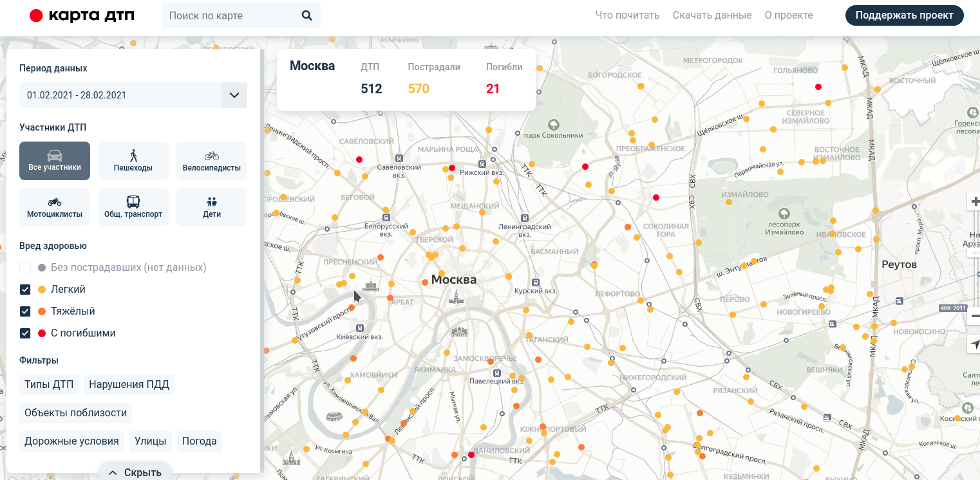Toggle Без пострадавших checkbox
Viewport: 980px width, 480px height.
click(x=25, y=268)
